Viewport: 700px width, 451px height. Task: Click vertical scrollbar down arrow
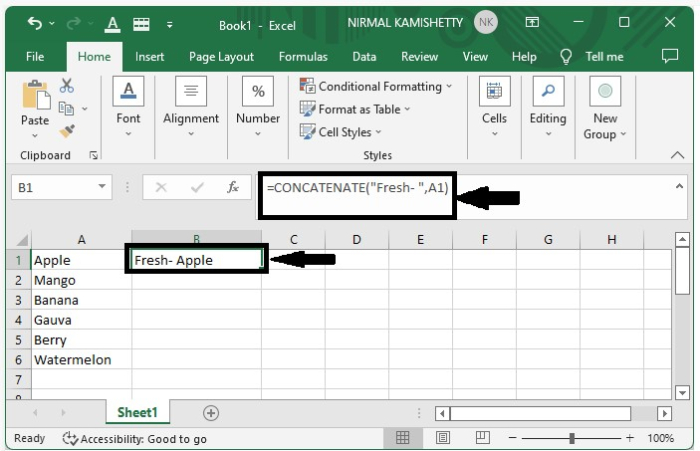point(682,393)
